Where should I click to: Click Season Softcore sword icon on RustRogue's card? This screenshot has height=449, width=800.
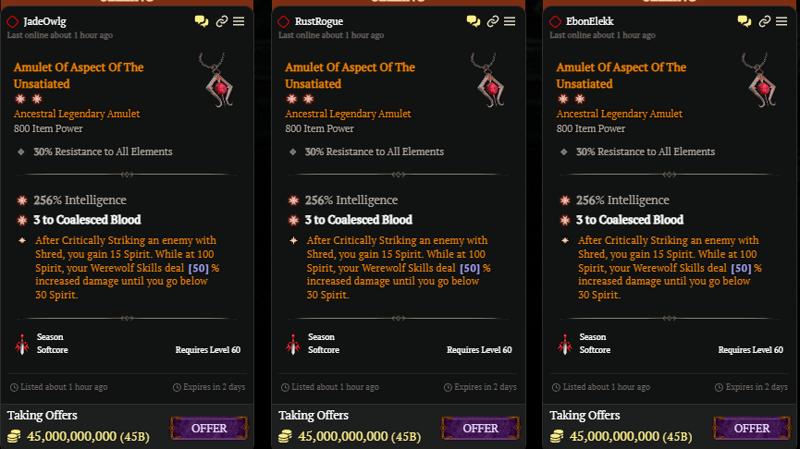tap(293, 344)
